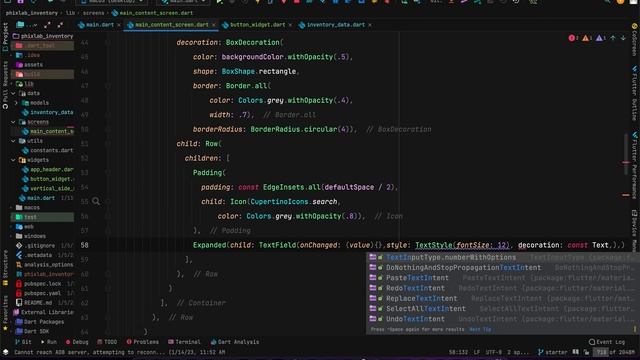Image resolution: width=640 pixels, height=360 pixels.
Task: Open the device selector dropdown in toolbar
Action: (112, 2)
